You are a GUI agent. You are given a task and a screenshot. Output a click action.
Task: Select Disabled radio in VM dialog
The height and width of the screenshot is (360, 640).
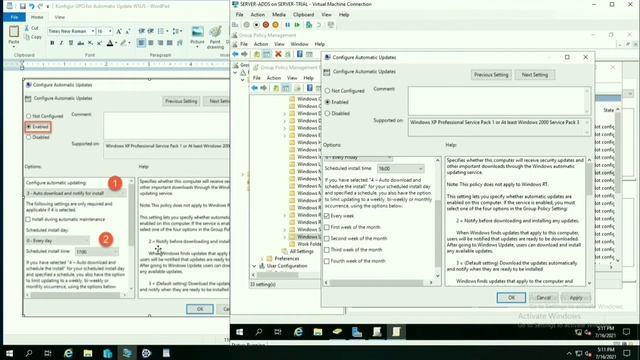point(327,113)
